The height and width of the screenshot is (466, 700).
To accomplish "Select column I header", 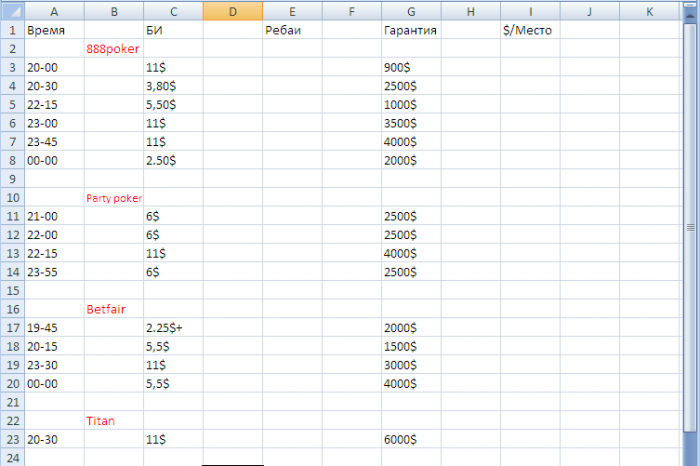I will (530, 11).
